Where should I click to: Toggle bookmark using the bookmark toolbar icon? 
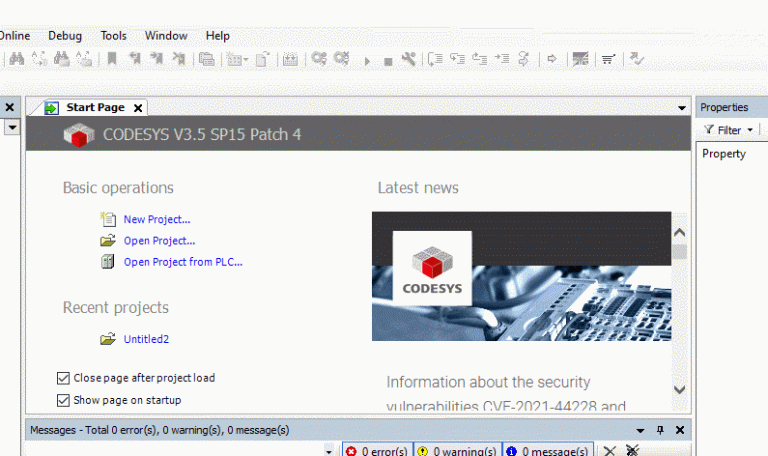112,60
